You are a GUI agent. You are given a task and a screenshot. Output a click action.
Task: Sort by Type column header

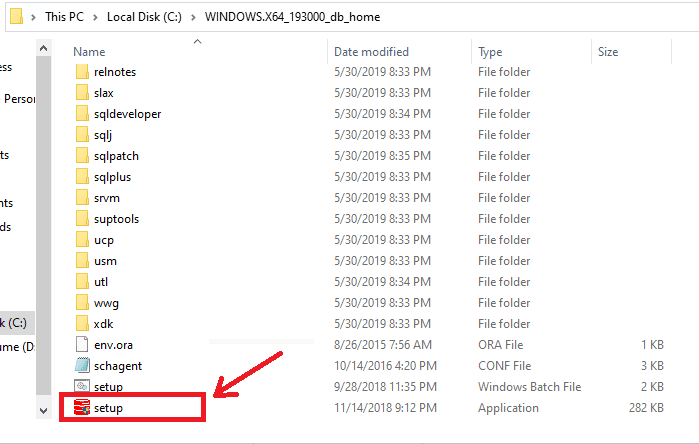(490, 51)
